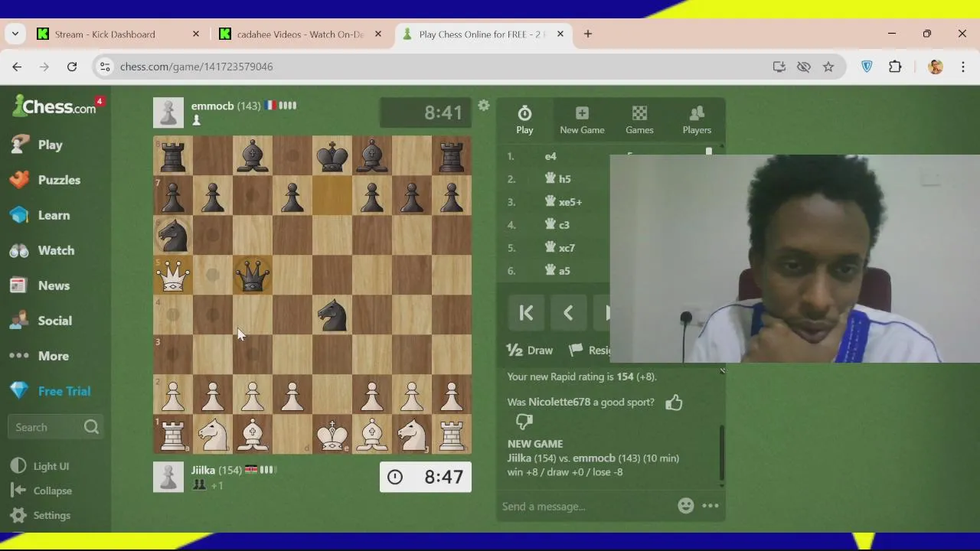Close the Play Chess Online tab

pyautogui.click(x=560, y=34)
